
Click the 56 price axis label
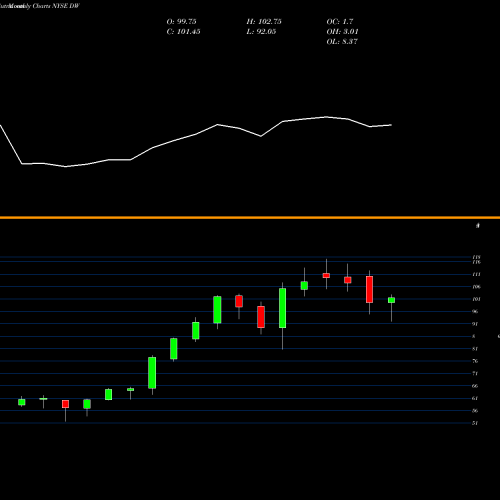[x=475, y=411]
